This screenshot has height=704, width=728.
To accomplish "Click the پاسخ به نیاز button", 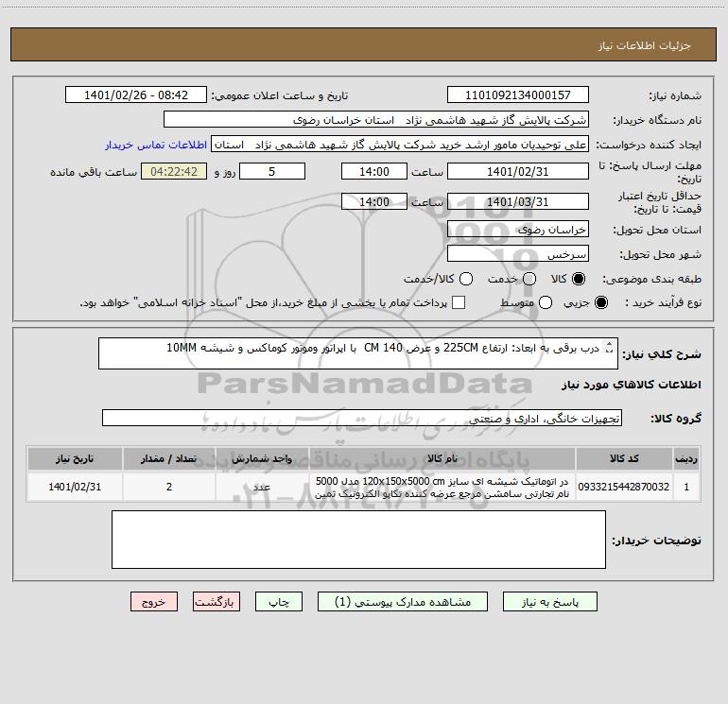I will point(551,601).
